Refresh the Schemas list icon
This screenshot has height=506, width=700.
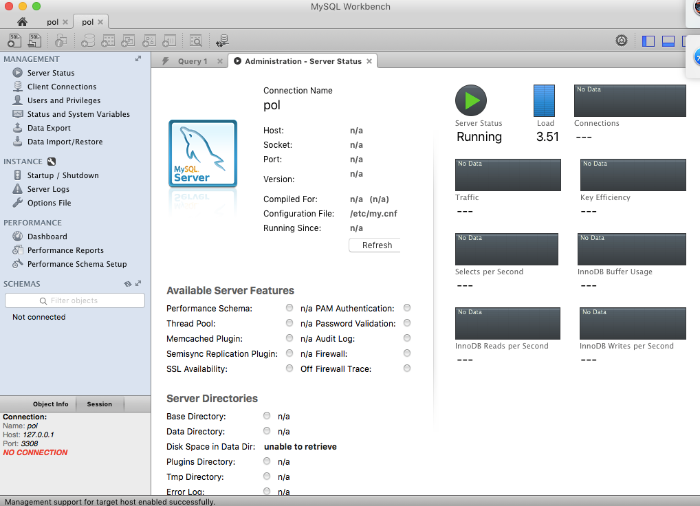pyautogui.click(x=128, y=284)
